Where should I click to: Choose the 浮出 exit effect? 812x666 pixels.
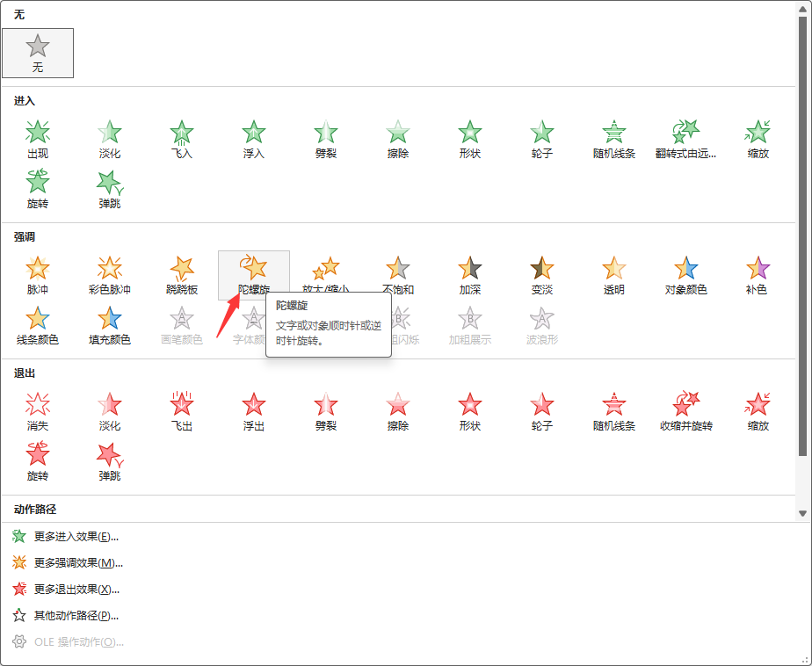[x=254, y=412]
